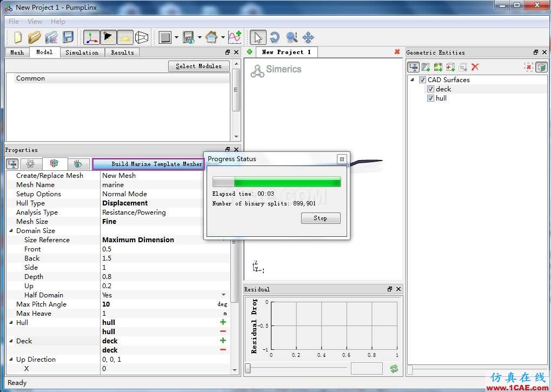Screen dimensions: 551x392
Task: Select the arrow pointer tool
Action: (x=258, y=37)
